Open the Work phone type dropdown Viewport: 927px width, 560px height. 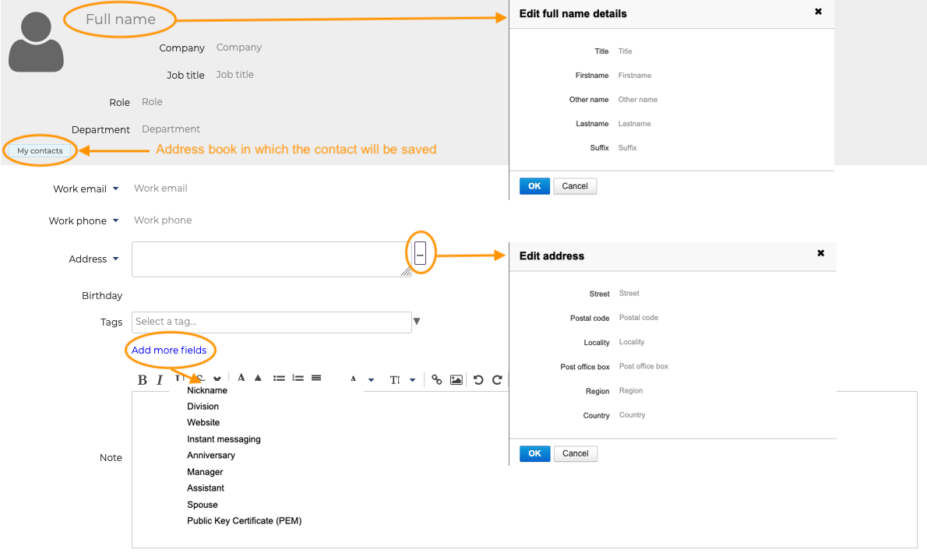point(116,221)
